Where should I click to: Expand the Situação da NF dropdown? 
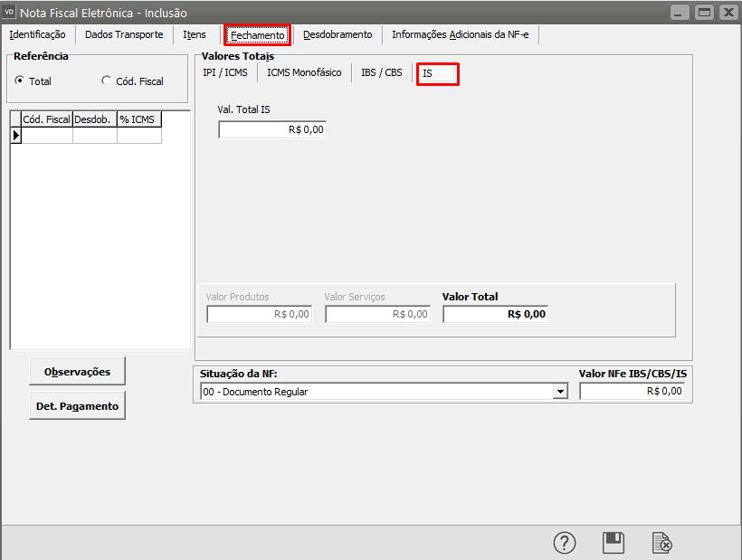coord(561,392)
